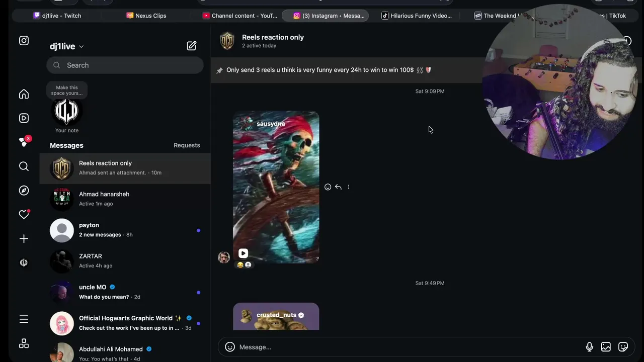
Task: Click the Create plus icon
Action: 24,239
